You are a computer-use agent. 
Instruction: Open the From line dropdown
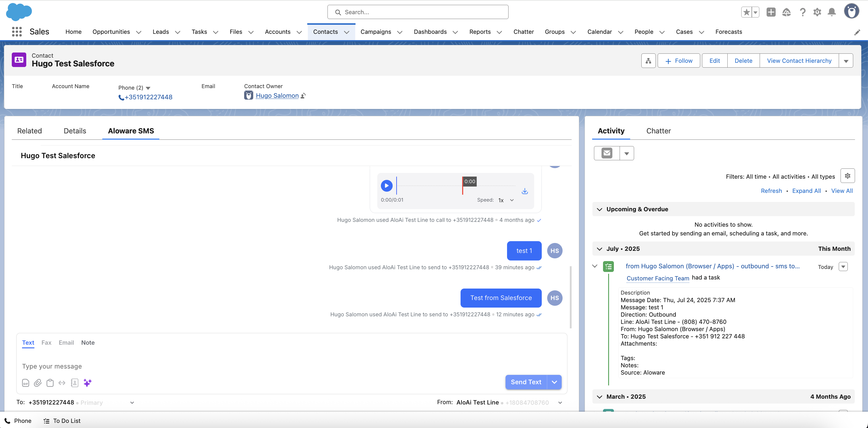click(x=560, y=403)
